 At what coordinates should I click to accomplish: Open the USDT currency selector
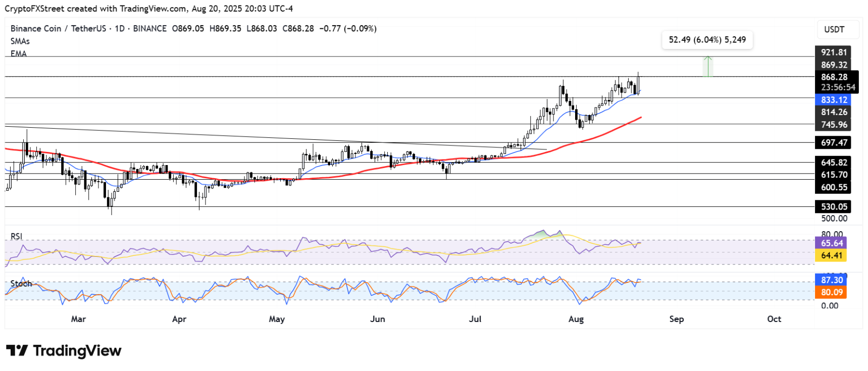[834, 30]
